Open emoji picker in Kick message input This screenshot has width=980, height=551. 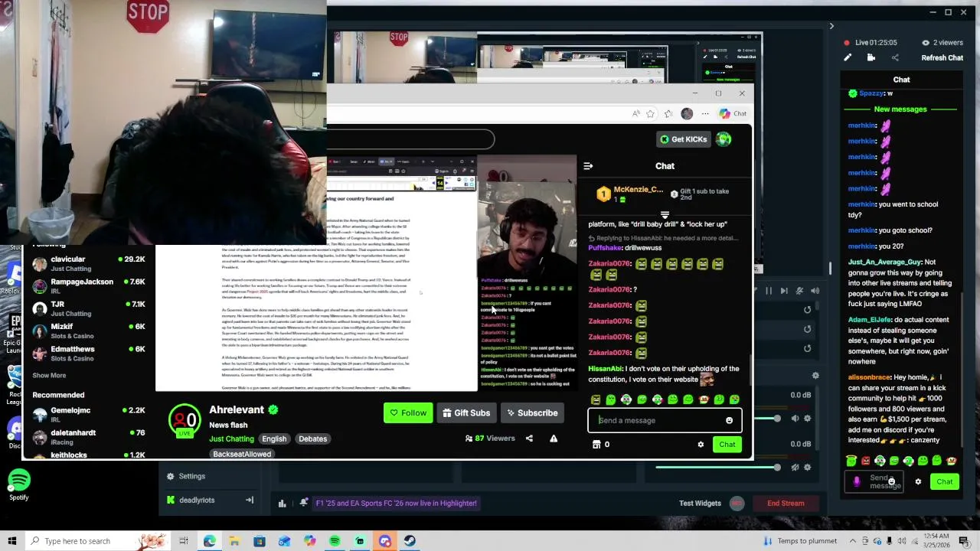(729, 420)
